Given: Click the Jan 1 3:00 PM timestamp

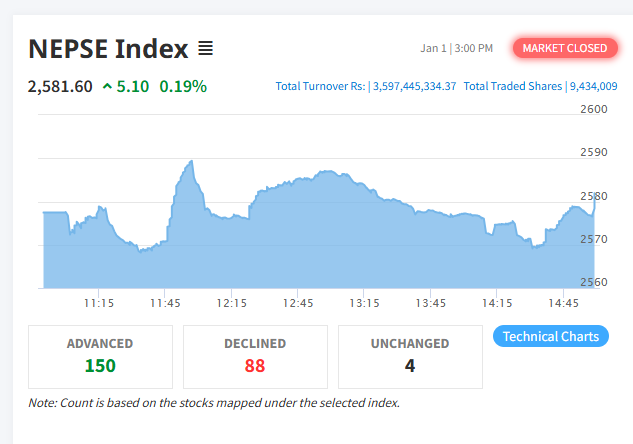Looking at the screenshot, I should coord(457,48).
